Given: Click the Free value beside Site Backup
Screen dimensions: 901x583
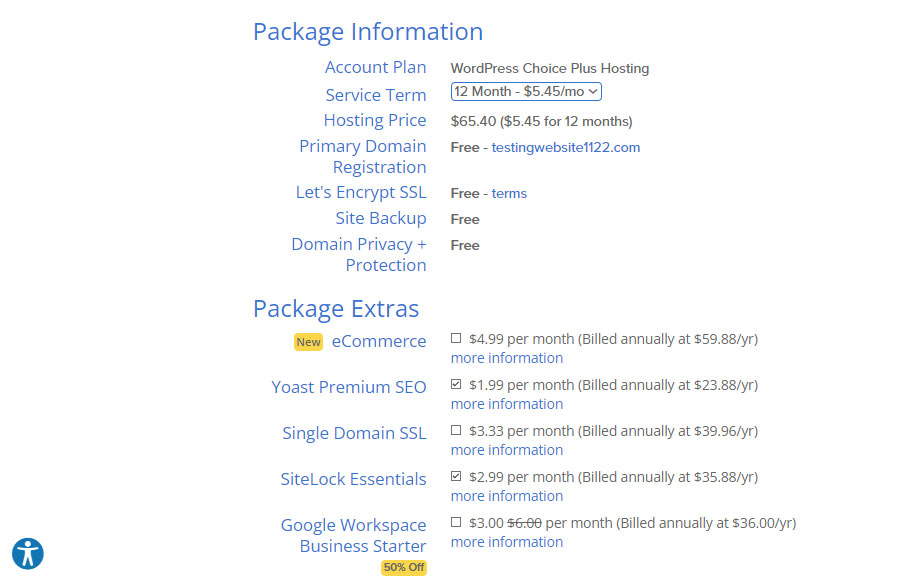Looking at the screenshot, I should click(x=465, y=219).
